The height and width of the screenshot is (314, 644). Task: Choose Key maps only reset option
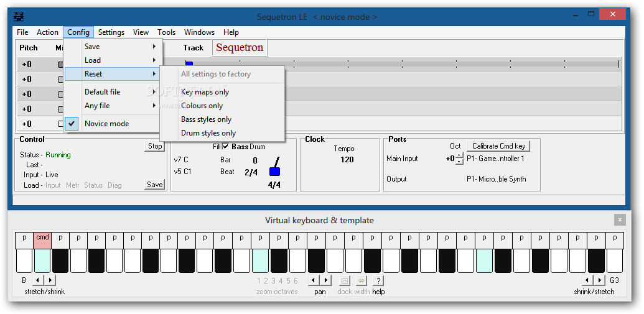point(222,92)
